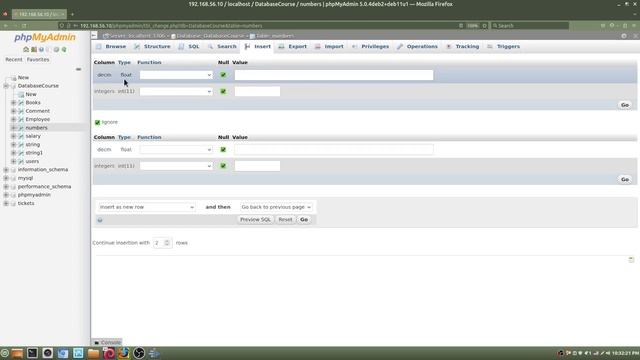
Task: Open the Search tab
Action: [222, 47]
